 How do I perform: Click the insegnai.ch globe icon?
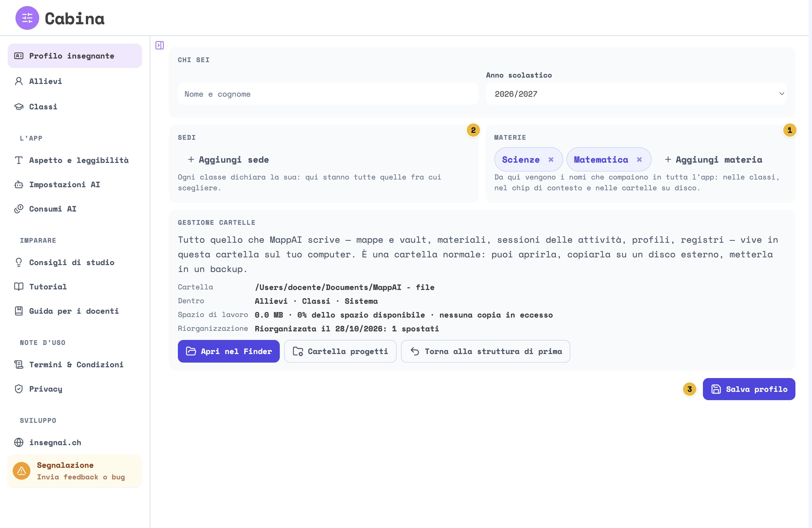pyautogui.click(x=19, y=442)
